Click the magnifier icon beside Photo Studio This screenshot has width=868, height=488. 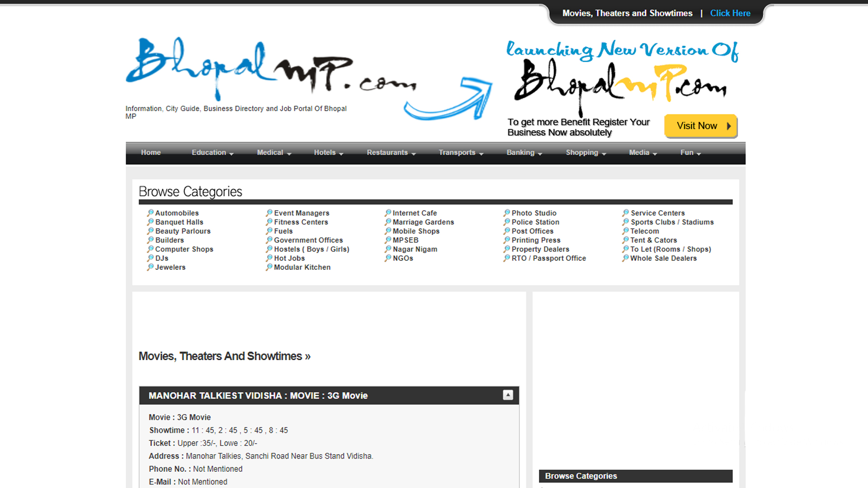point(507,213)
